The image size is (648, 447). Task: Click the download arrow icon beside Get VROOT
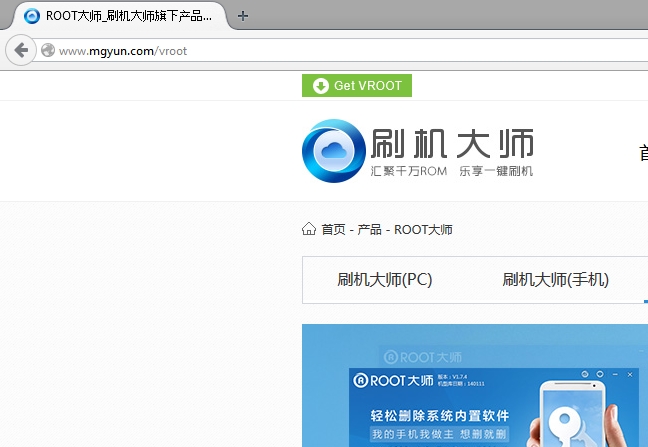click(x=320, y=86)
